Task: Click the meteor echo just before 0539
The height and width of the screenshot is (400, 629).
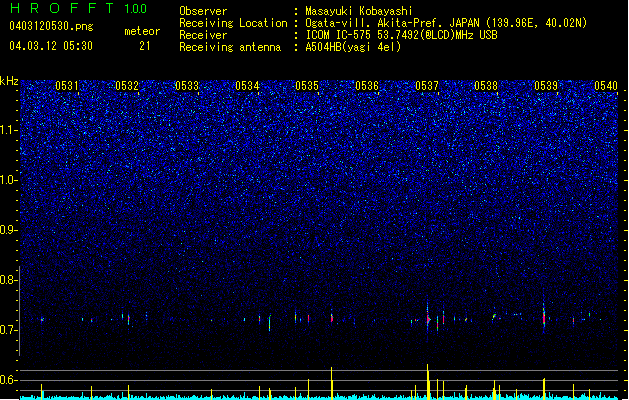Action: tap(544, 319)
